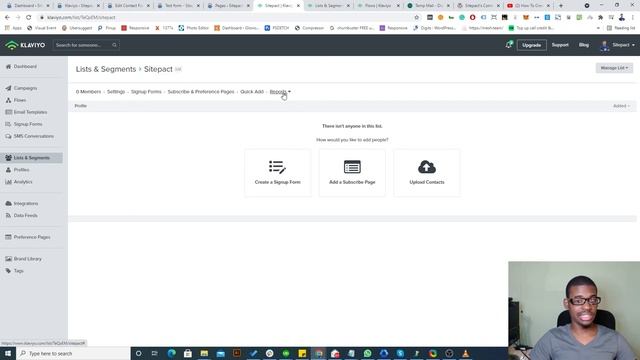Open Subscribe & Preference Pages tab
Viewport: 640px width, 360px height.
click(201, 92)
